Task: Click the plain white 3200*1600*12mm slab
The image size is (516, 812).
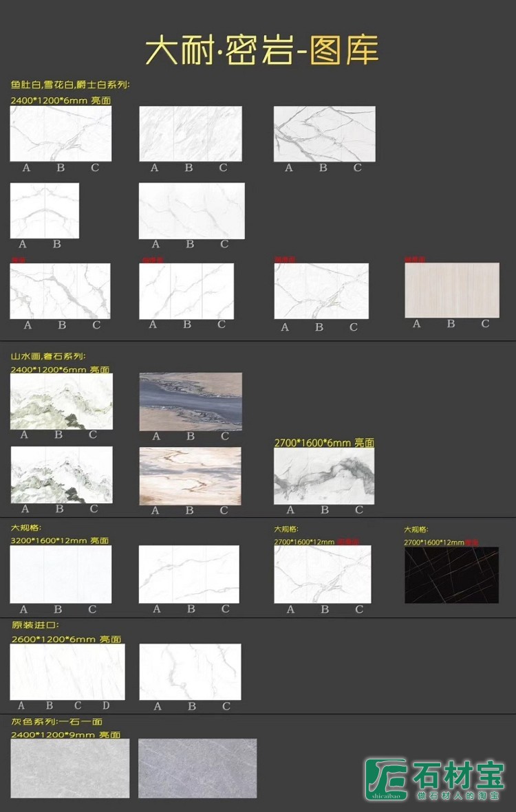Action: tap(61, 574)
